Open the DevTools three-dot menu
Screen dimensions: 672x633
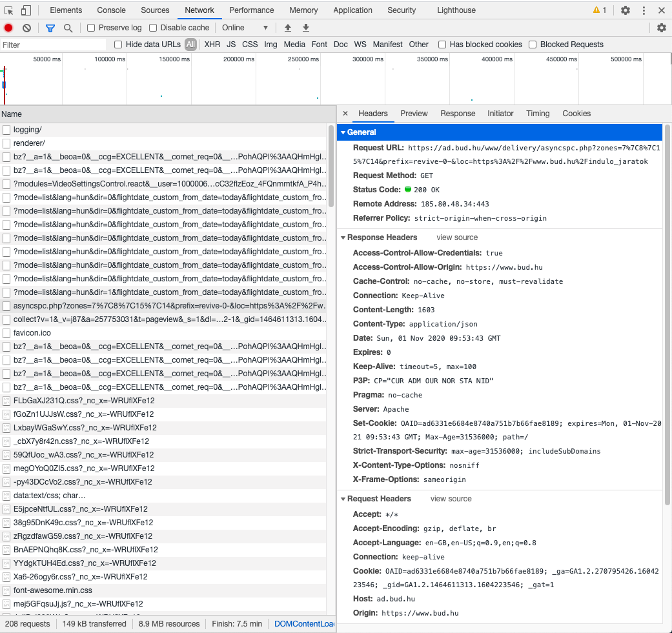644,10
